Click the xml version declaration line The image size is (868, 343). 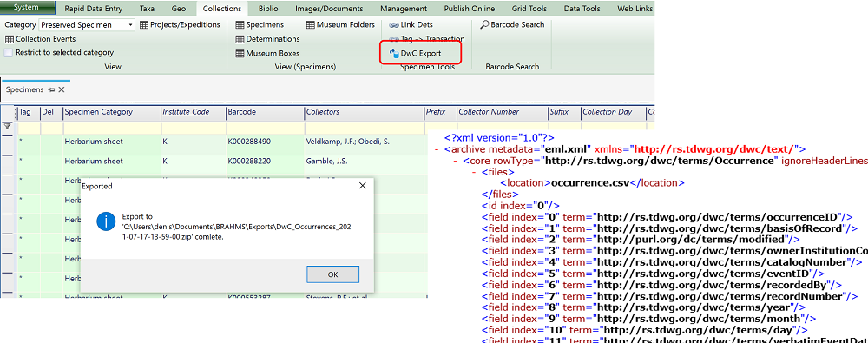499,137
